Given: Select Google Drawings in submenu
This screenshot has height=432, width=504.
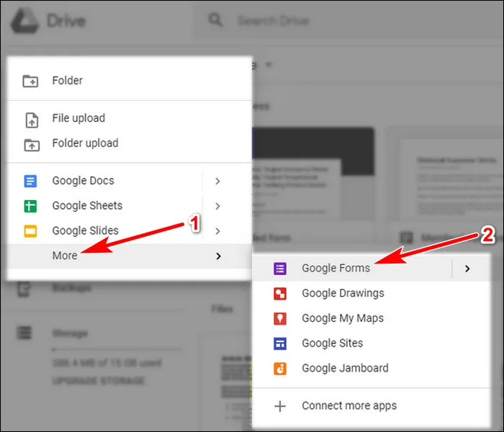Looking at the screenshot, I should 372,294.
